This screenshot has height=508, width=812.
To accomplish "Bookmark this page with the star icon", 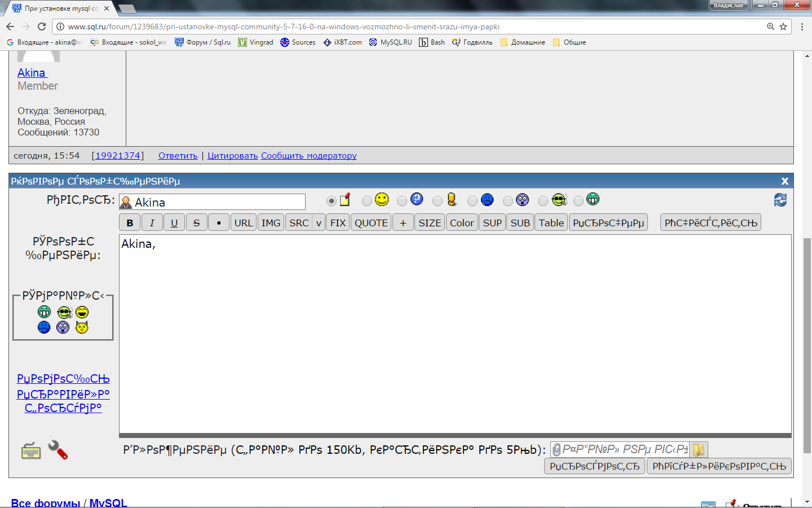I will pyautogui.click(x=783, y=27).
